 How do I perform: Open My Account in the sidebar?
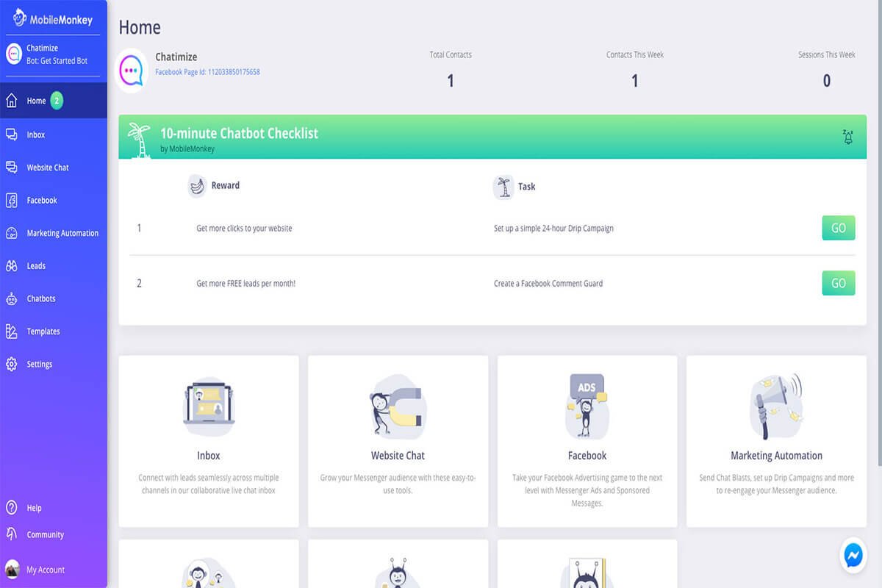pyautogui.click(x=54, y=570)
